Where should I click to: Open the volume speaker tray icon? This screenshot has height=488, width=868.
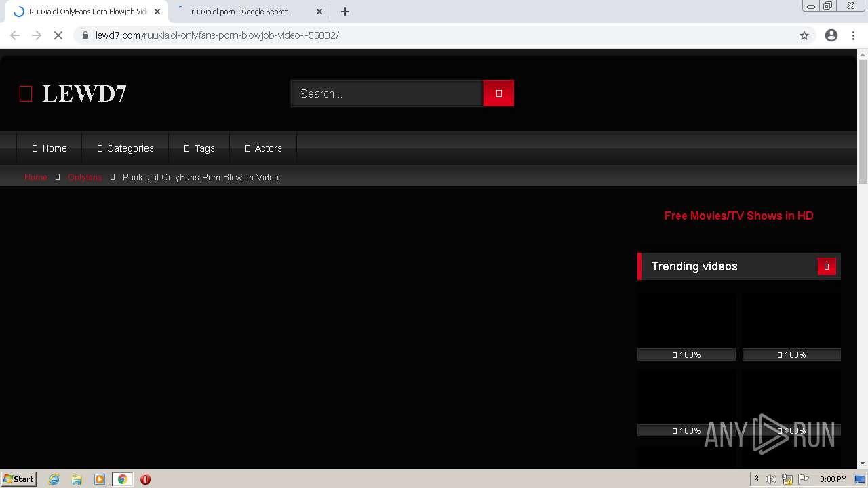coord(771,479)
